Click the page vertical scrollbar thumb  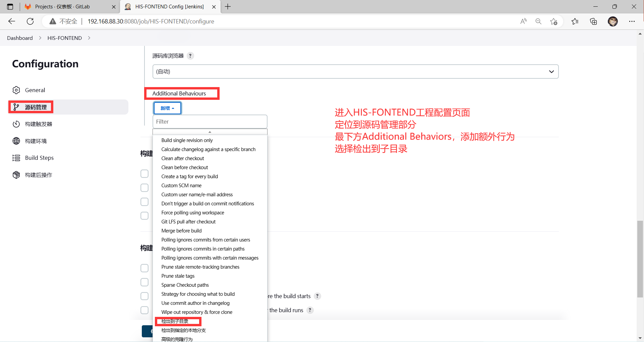(640, 259)
